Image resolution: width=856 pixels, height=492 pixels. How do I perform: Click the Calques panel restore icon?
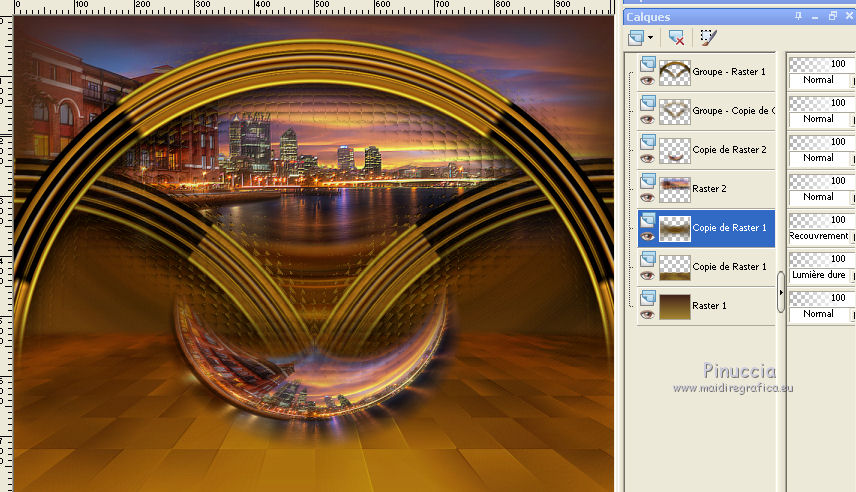coord(833,16)
